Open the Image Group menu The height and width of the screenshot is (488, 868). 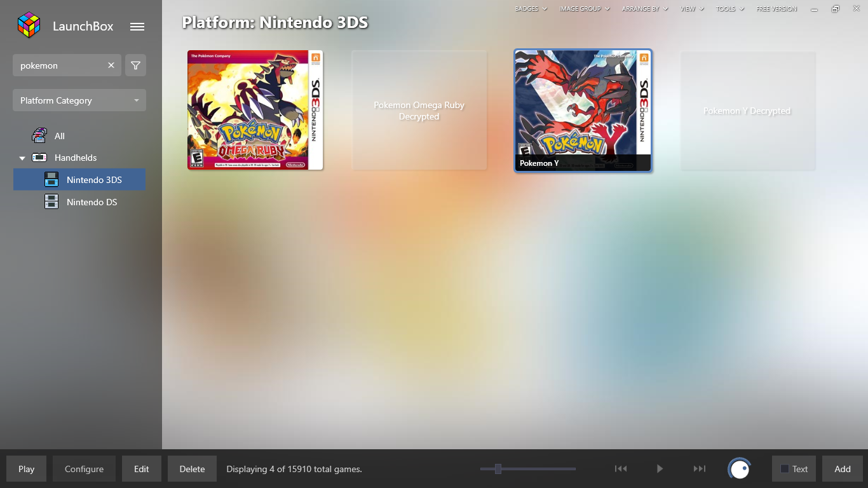585,9
